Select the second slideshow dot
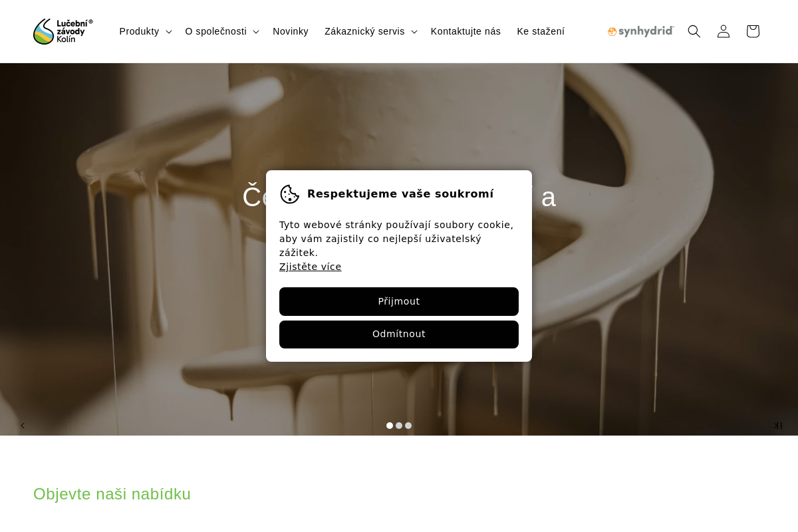The width and height of the screenshot is (798, 532). pyautogui.click(x=399, y=426)
